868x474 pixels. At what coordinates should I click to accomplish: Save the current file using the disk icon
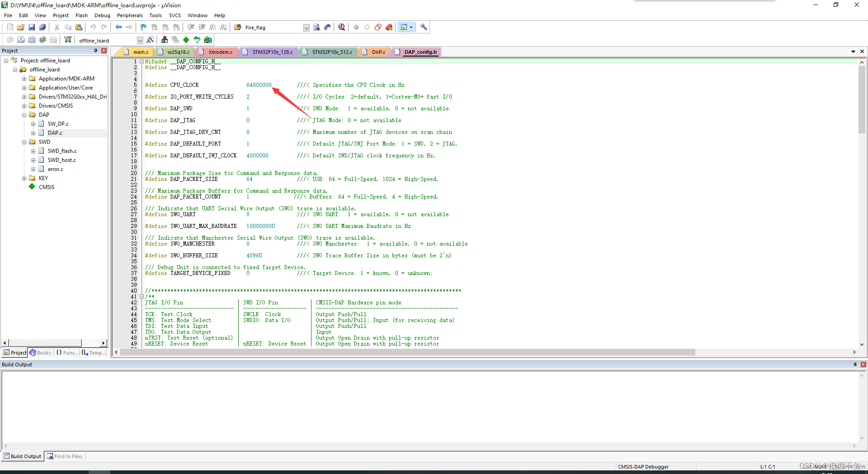click(32, 27)
